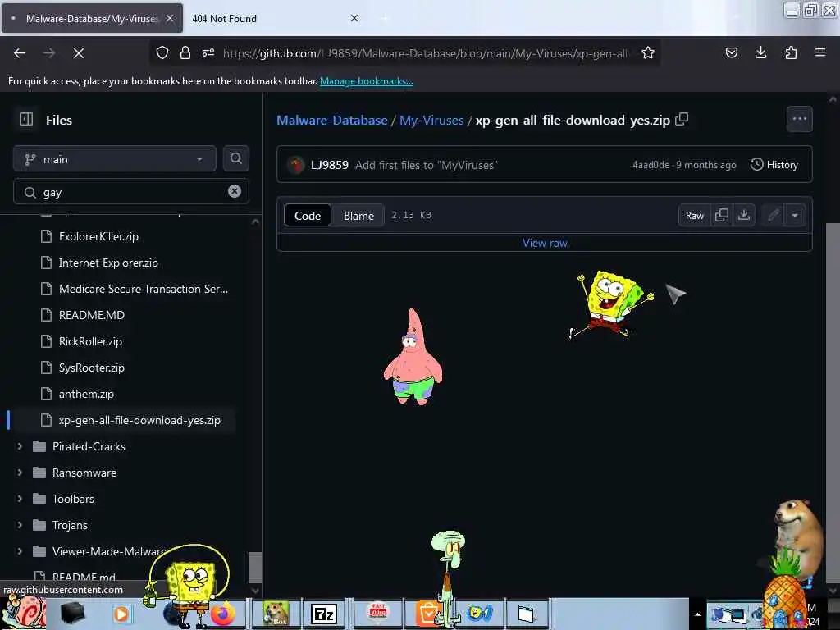
Task: Open the three-dot more file actions menu
Action: coord(799,119)
